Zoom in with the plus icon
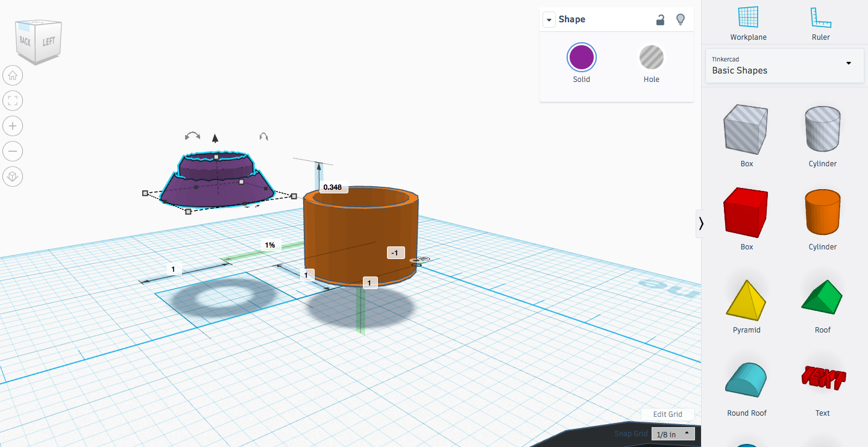This screenshot has height=447, width=868. point(13,126)
